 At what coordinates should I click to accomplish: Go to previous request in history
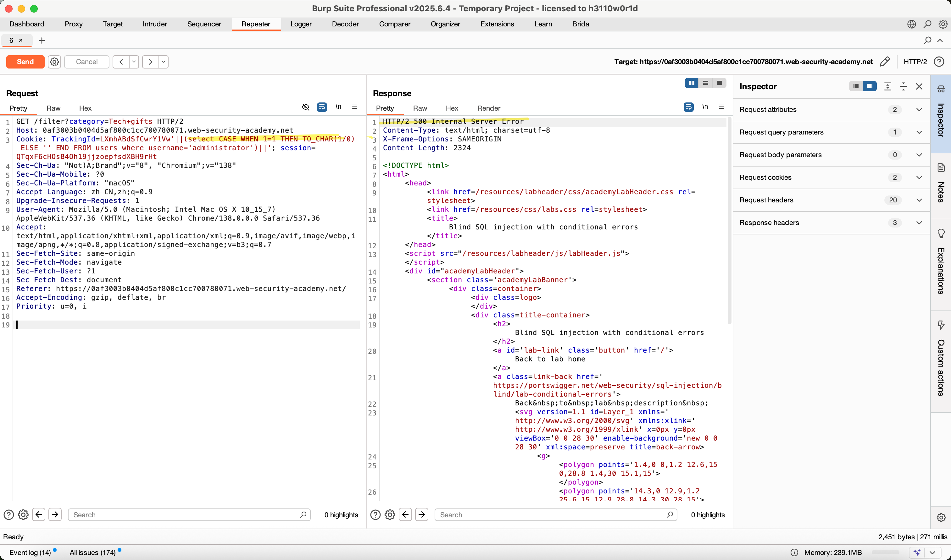pyautogui.click(x=121, y=62)
